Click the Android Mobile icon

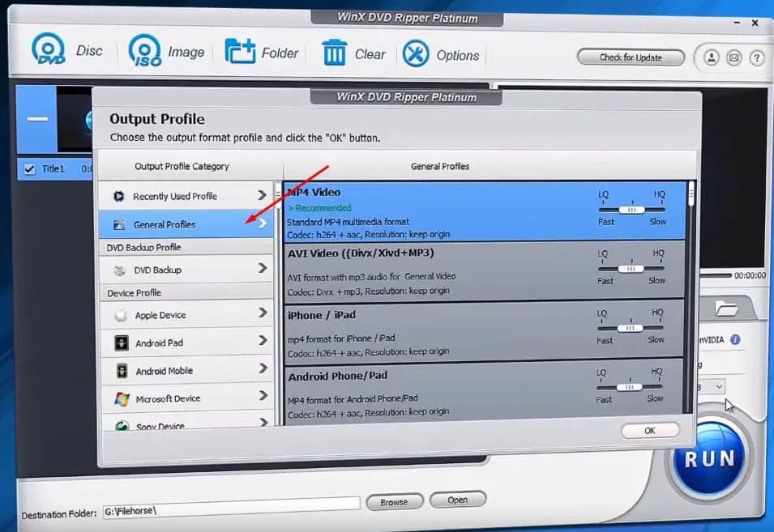point(122,371)
